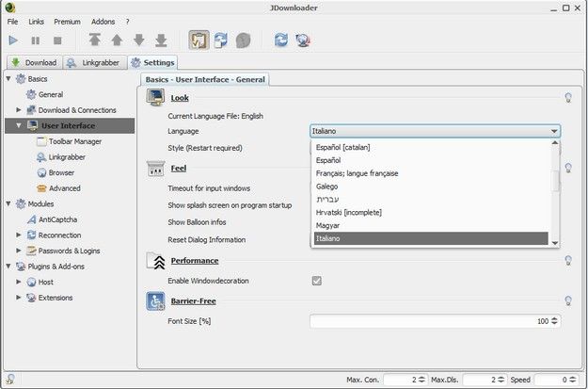This screenshot has width=588, height=389.
Task: Open Advanced settings in the tree
Action: click(59, 188)
